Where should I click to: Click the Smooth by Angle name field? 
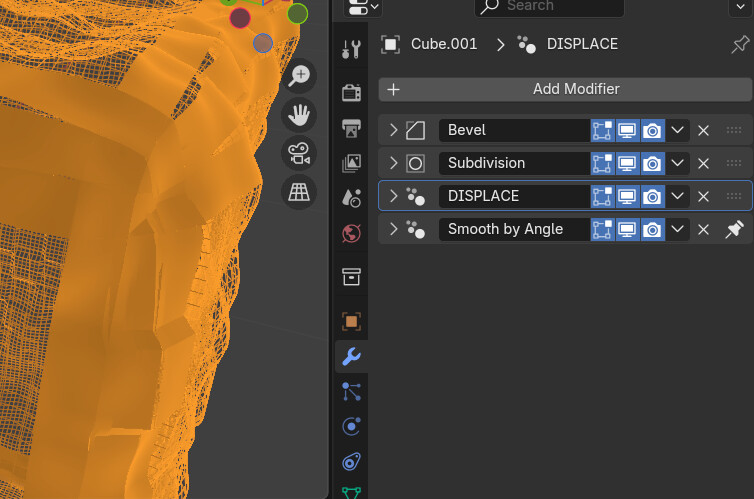pyautogui.click(x=515, y=229)
